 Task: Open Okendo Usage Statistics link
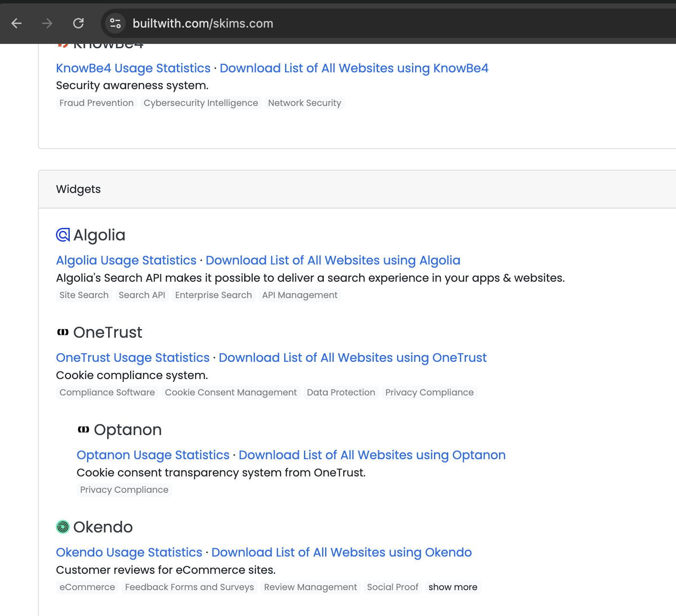coord(129,552)
